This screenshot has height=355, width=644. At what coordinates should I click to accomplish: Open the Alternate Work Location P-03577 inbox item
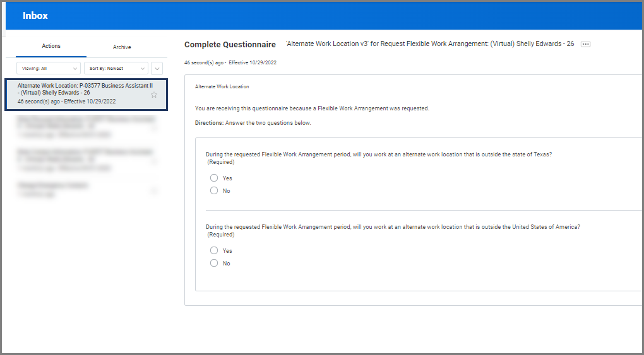tap(82, 93)
